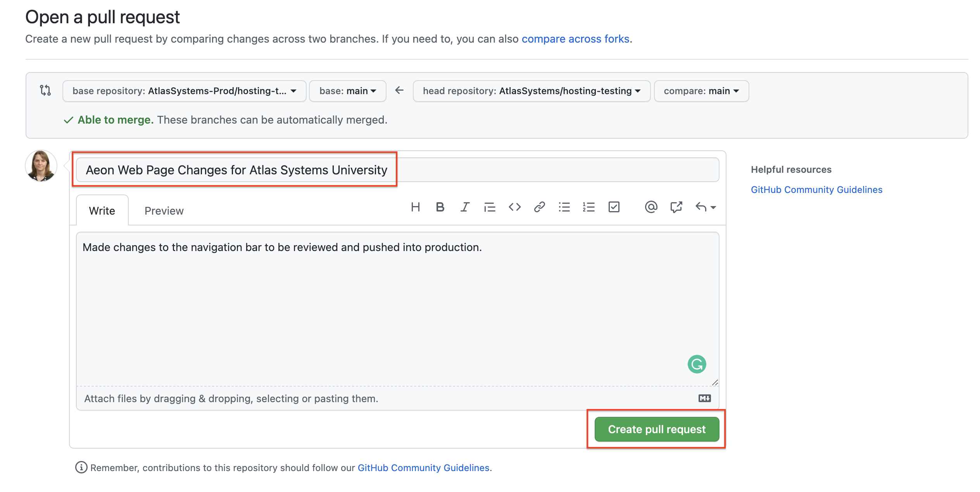Image resolution: width=980 pixels, height=492 pixels.
Task: Click the Create pull request button
Action: (657, 429)
